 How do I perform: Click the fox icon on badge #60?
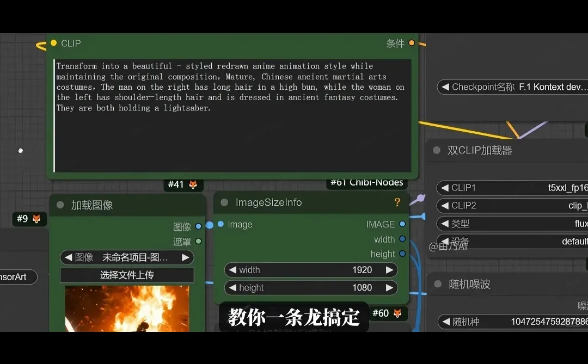tap(397, 313)
